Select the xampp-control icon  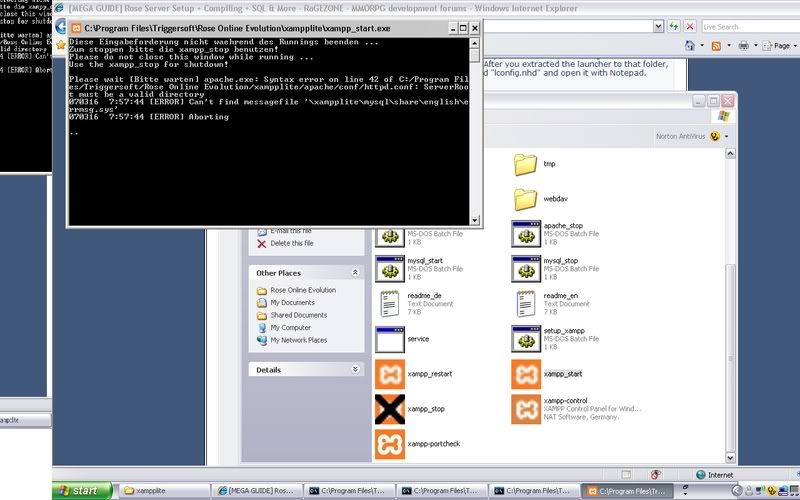coord(526,409)
